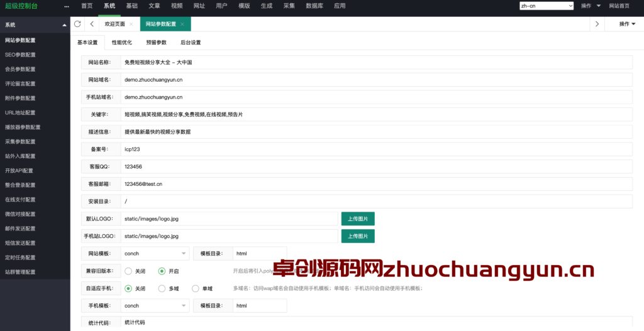
Task: Open 评论留言配置 in the sidebar
Action: click(x=21, y=84)
